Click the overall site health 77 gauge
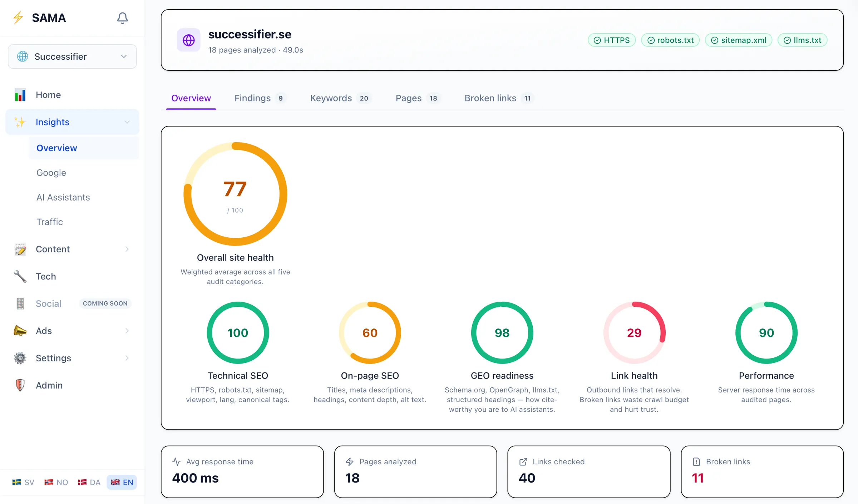This screenshot has width=858, height=504. coord(235,194)
